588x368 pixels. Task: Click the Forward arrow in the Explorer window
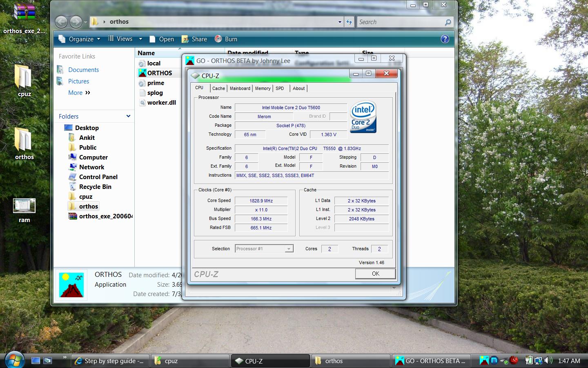(x=76, y=22)
